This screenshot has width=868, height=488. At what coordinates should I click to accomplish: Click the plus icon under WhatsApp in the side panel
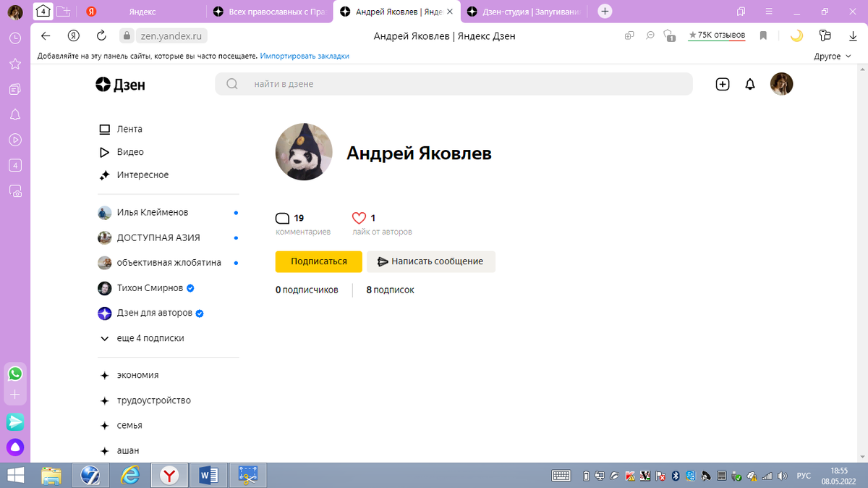[15, 395]
